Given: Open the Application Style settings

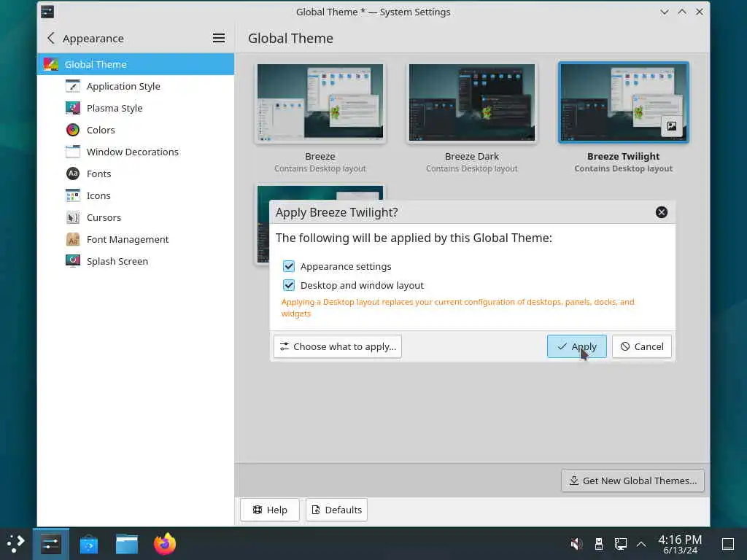Looking at the screenshot, I should tap(135, 86).
